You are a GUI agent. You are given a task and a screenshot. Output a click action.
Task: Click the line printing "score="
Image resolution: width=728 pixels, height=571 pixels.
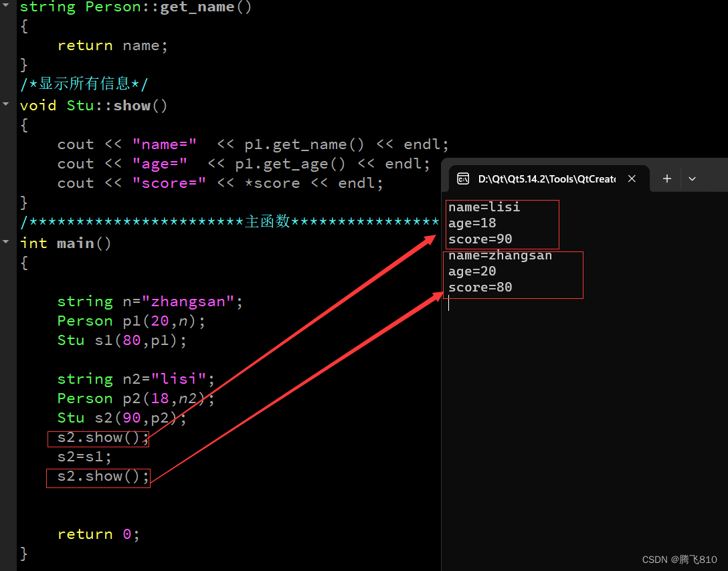(220, 183)
